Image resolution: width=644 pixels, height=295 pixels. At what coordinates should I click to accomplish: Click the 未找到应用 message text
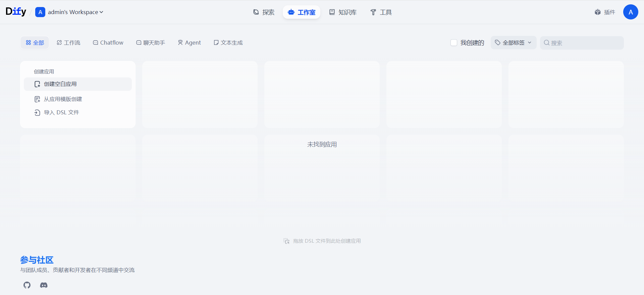pos(322,144)
